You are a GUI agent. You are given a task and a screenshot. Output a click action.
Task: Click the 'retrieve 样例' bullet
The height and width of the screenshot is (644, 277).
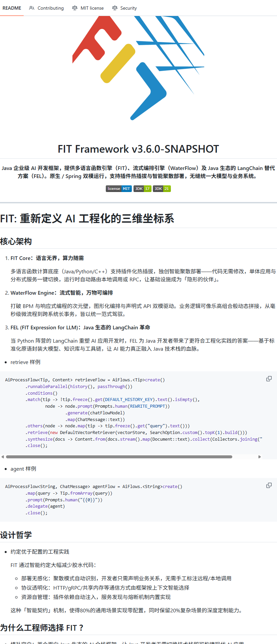[25, 362]
